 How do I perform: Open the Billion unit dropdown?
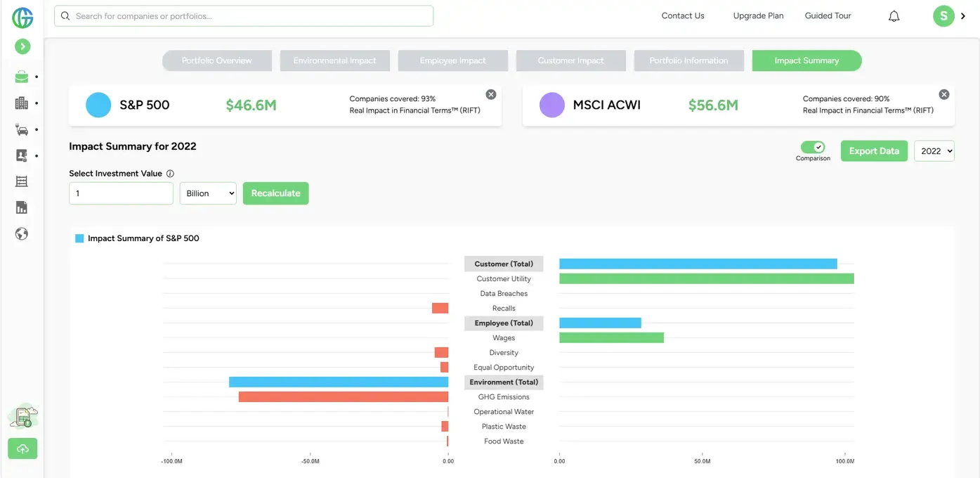(x=208, y=193)
